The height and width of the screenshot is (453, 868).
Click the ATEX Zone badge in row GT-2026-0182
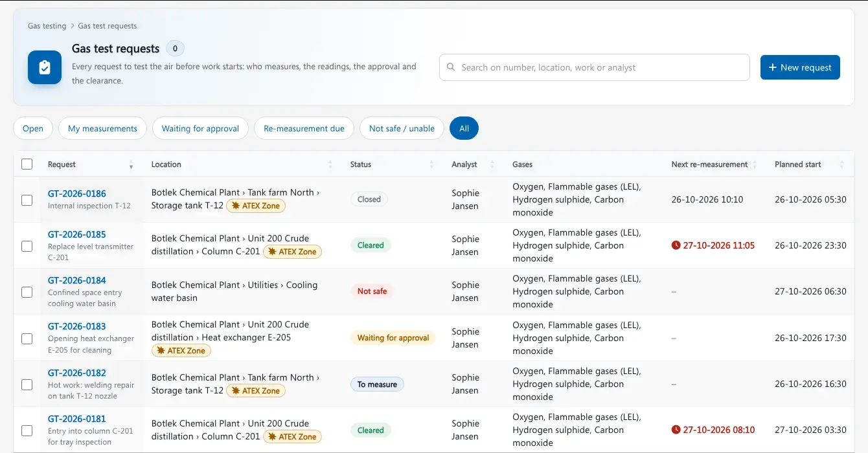tap(256, 391)
